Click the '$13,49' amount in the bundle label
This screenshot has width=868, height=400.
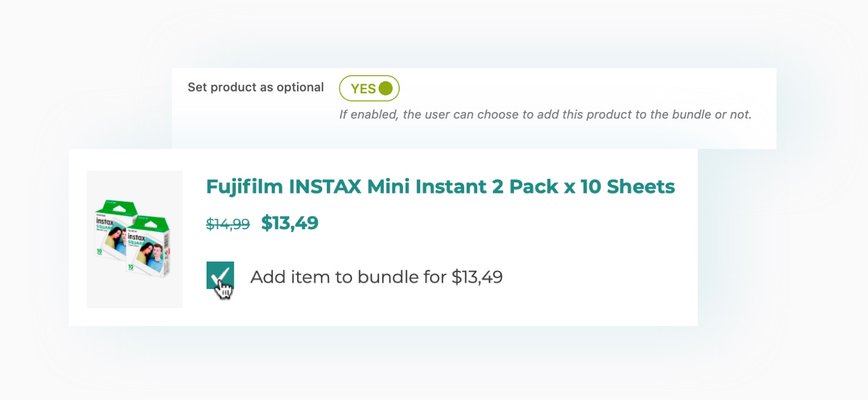[477, 277]
